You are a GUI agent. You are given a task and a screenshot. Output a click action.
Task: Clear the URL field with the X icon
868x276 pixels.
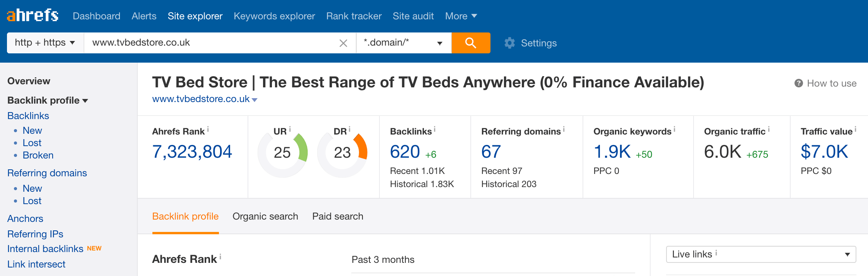pyautogui.click(x=343, y=43)
